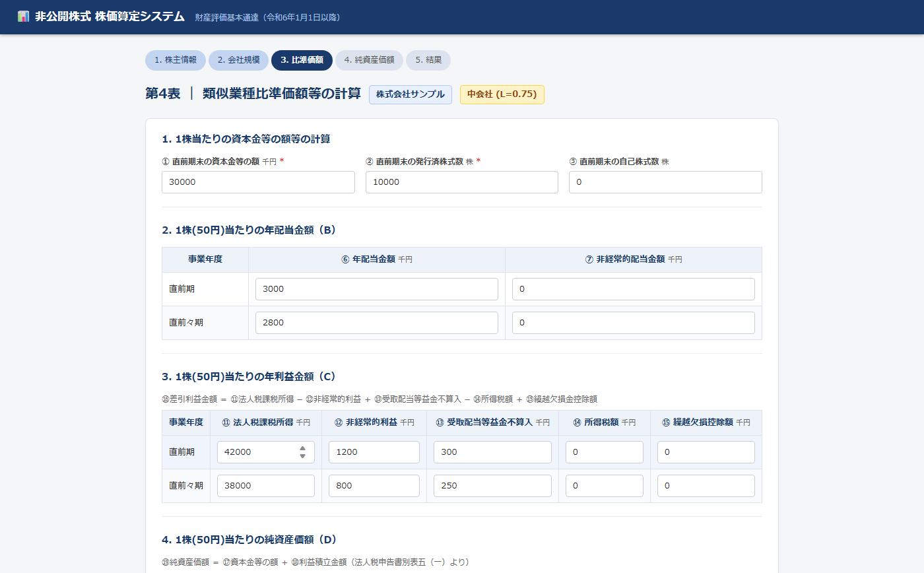Click 事業年度 header in profit table
This screenshot has width=924, height=573.
(186, 422)
